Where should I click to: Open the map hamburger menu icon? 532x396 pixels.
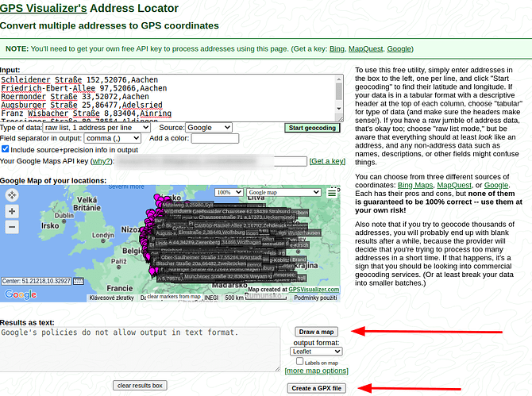coord(332,193)
